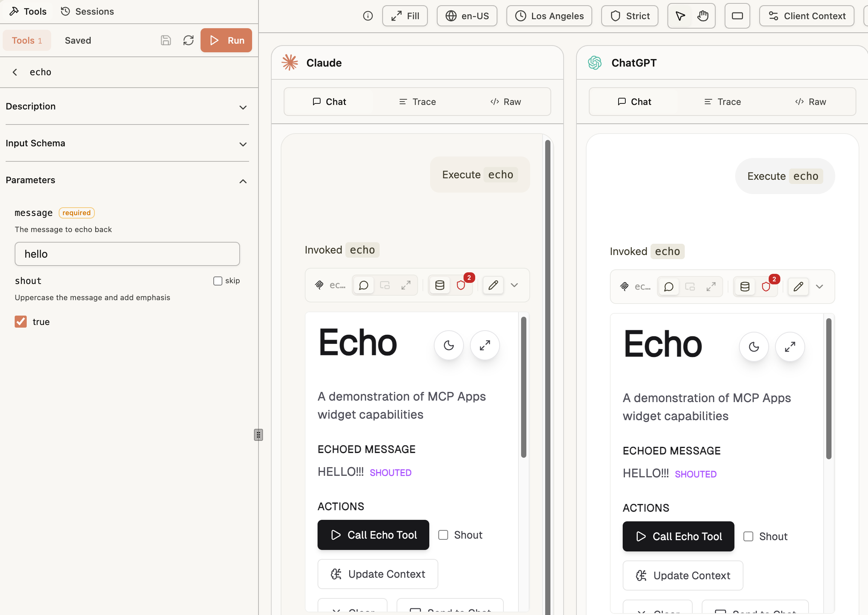Switch Claude panel to Trace tab

417,102
